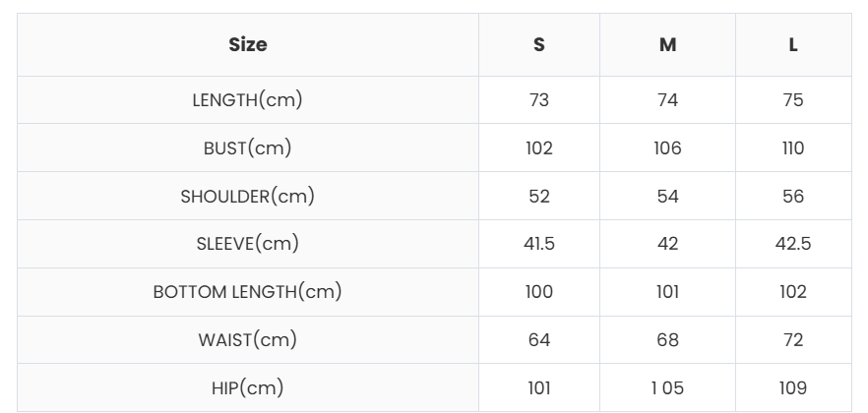Click the L hip value 109
This screenshot has height=413, width=868.
[x=792, y=387]
